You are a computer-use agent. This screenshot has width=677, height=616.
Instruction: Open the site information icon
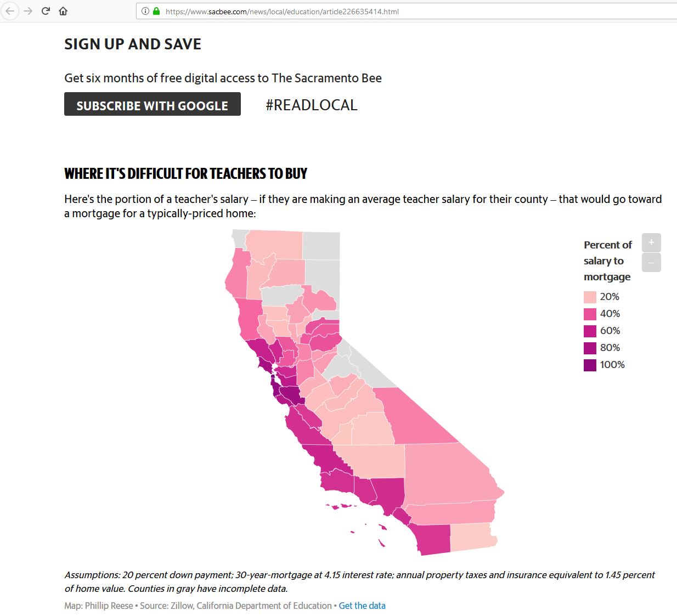[145, 11]
